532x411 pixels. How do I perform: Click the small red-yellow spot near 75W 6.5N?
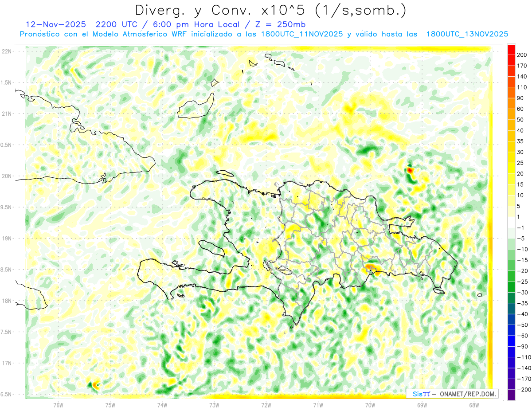click(x=94, y=385)
